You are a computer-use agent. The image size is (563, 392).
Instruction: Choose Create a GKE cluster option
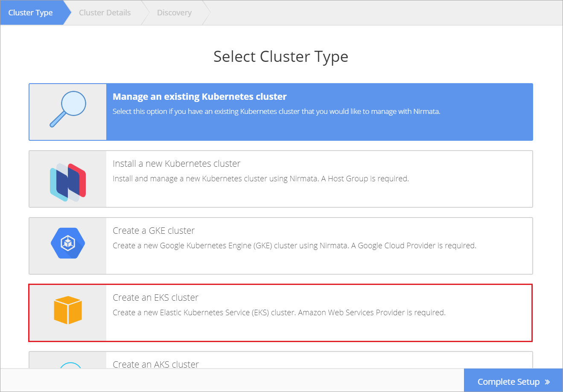[281, 246]
